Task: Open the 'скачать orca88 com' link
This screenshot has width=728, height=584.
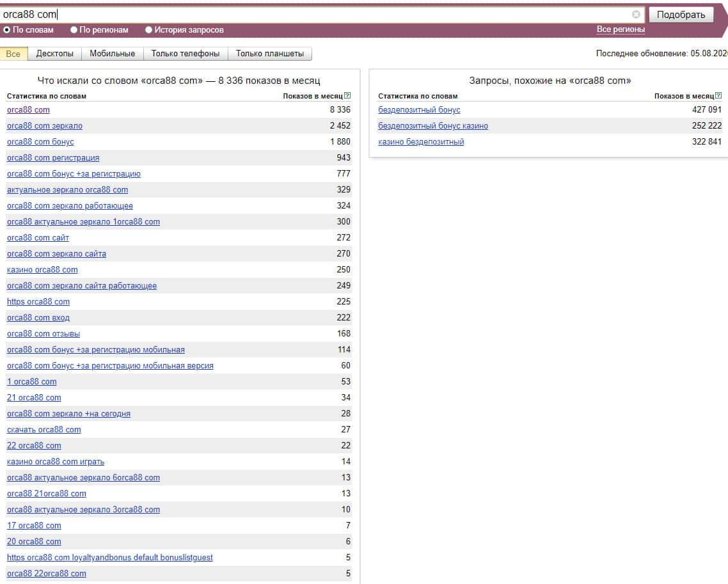Action: (x=44, y=430)
